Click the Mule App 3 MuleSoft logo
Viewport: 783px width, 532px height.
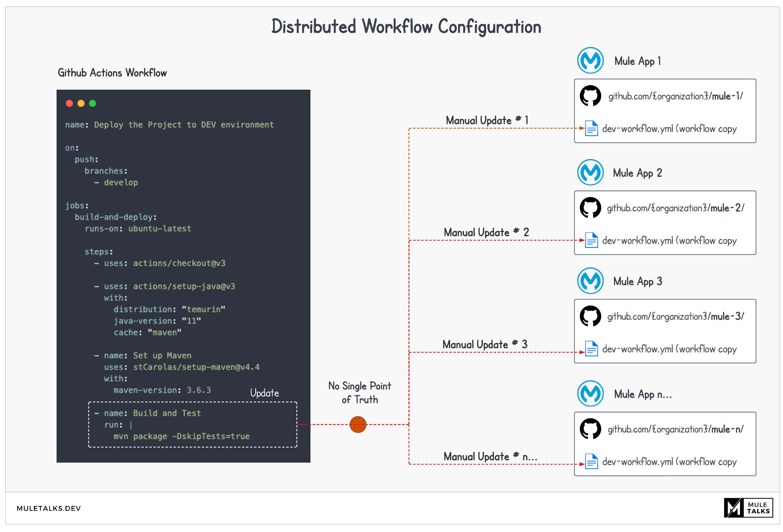pyautogui.click(x=590, y=281)
